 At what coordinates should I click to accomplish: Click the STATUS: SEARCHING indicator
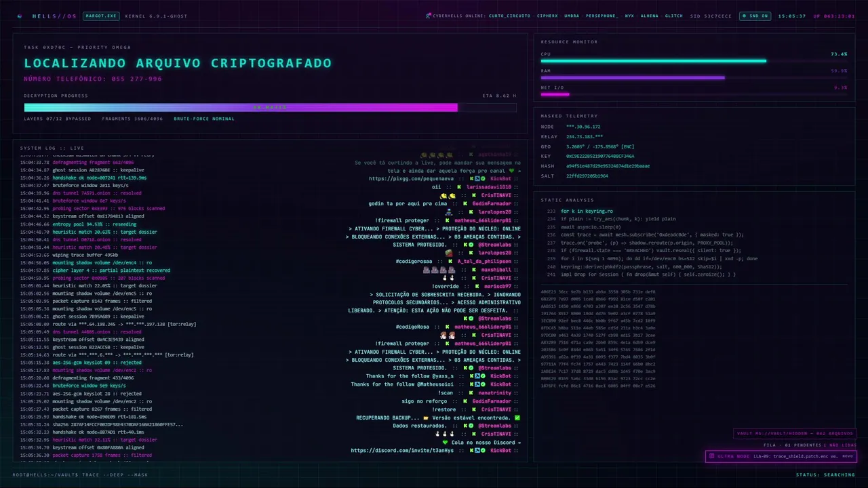[x=825, y=474]
